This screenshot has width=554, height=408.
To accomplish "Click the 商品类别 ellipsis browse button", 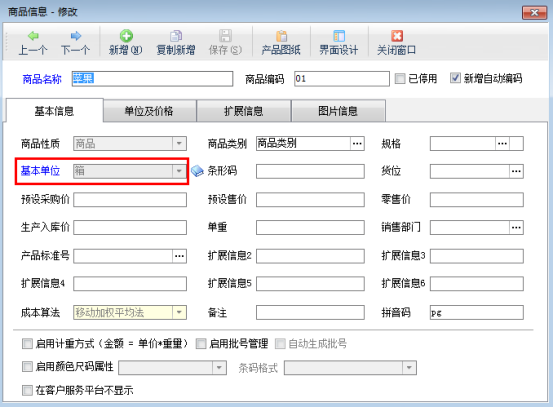I will point(357,144).
